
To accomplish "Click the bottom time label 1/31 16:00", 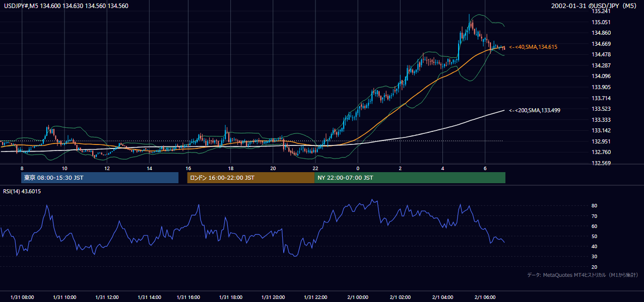I will (188, 297).
